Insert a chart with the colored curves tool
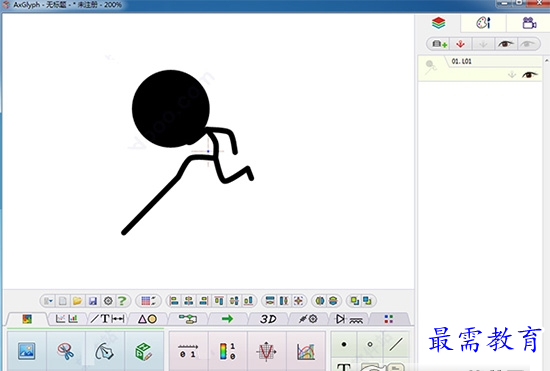Screen dimensions: 550x371 tap(306, 351)
